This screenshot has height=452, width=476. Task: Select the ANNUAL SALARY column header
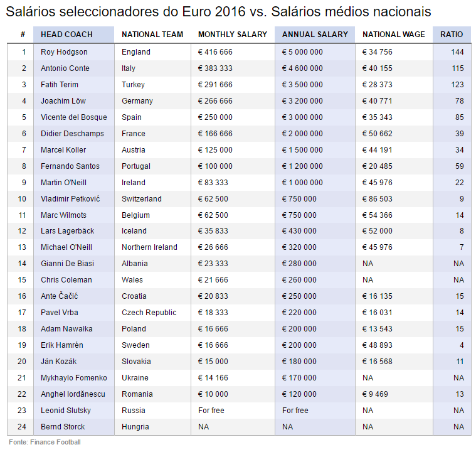tap(315, 35)
